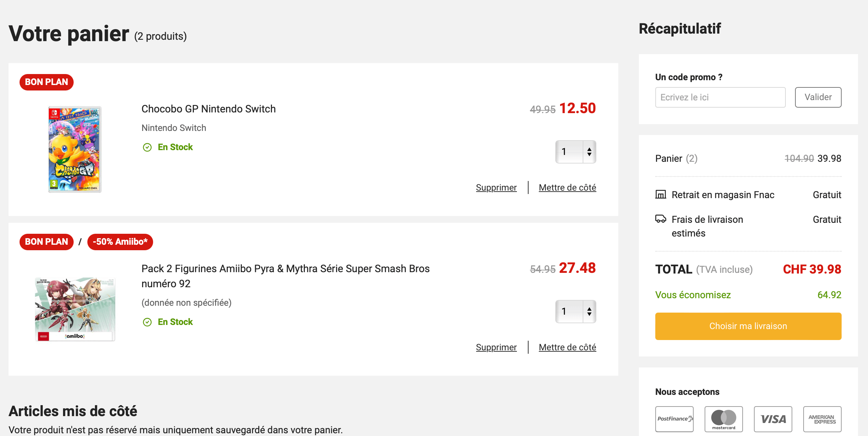The image size is (868, 436).
Task: Click the delivery truck icon
Action: [660, 219]
